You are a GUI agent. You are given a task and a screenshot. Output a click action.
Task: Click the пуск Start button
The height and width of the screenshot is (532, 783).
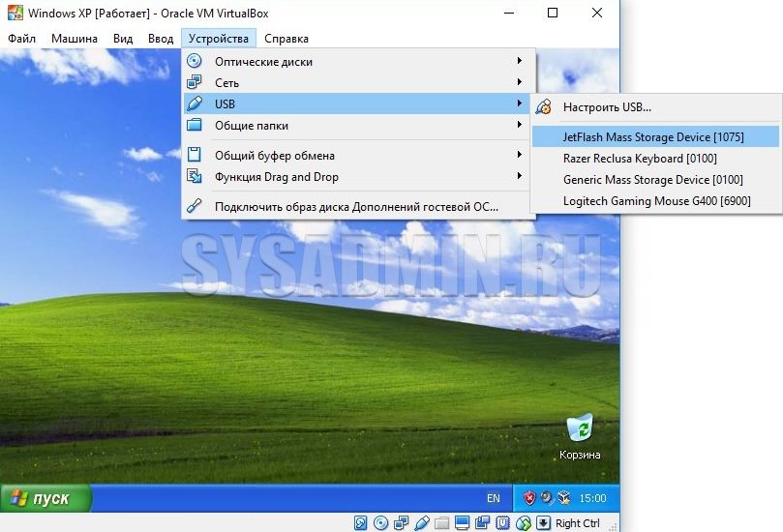(x=46, y=498)
